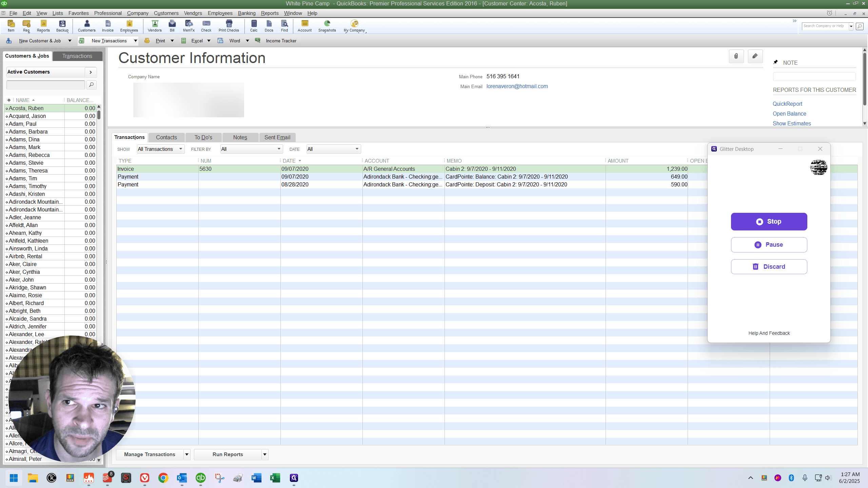Viewport: 868px width, 488px height.
Task: Open the Reg register icon
Action: click(26, 26)
